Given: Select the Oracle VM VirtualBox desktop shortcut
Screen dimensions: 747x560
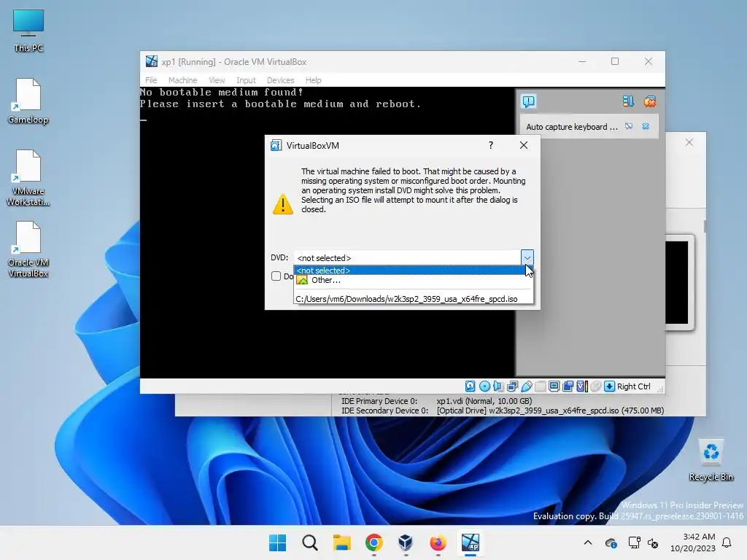Looking at the screenshot, I should pos(28,249).
